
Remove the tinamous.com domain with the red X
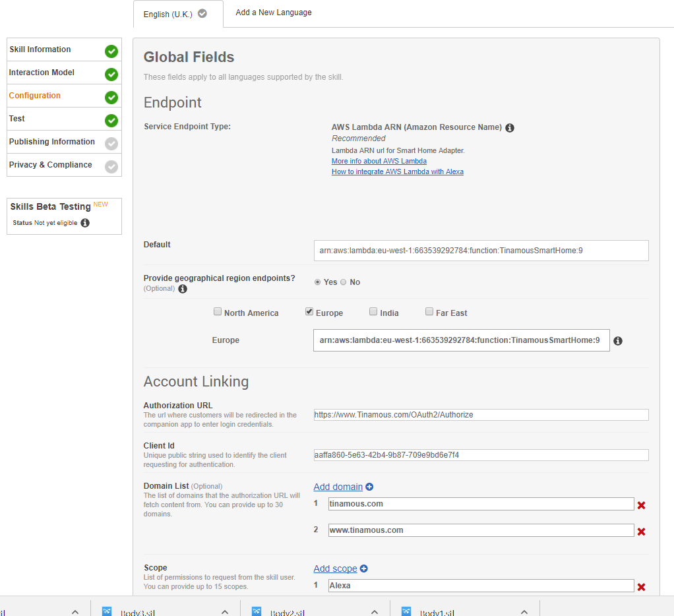click(641, 505)
